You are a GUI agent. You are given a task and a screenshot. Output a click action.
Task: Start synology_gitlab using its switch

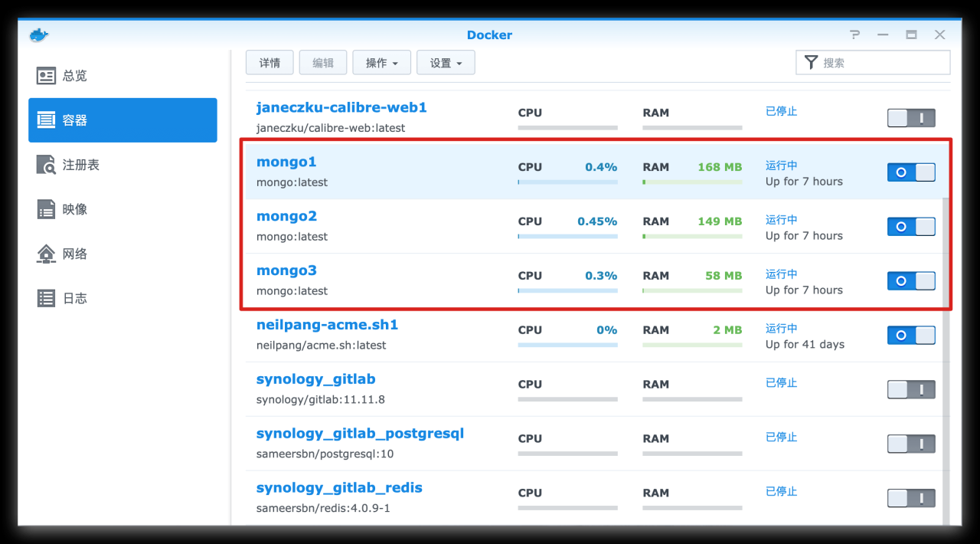[911, 390]
